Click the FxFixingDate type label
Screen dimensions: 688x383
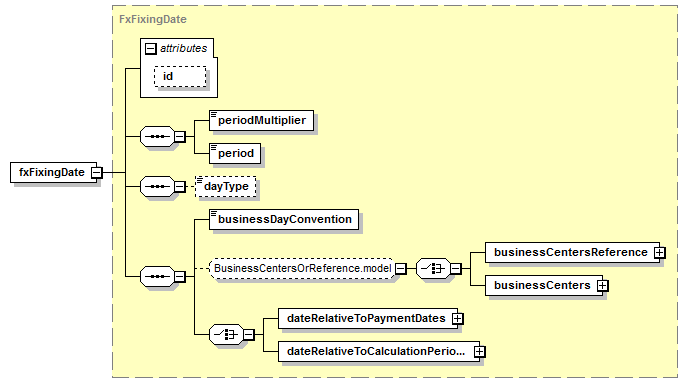pyautogui.click(x=153, y=19)
